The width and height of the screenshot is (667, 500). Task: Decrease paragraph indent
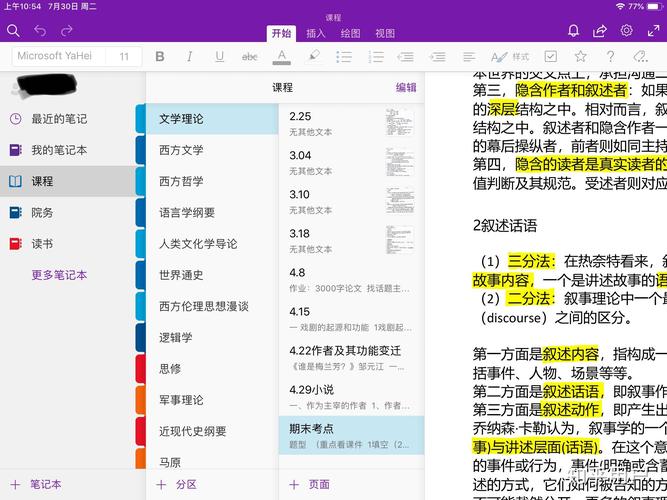pos(405,56)
